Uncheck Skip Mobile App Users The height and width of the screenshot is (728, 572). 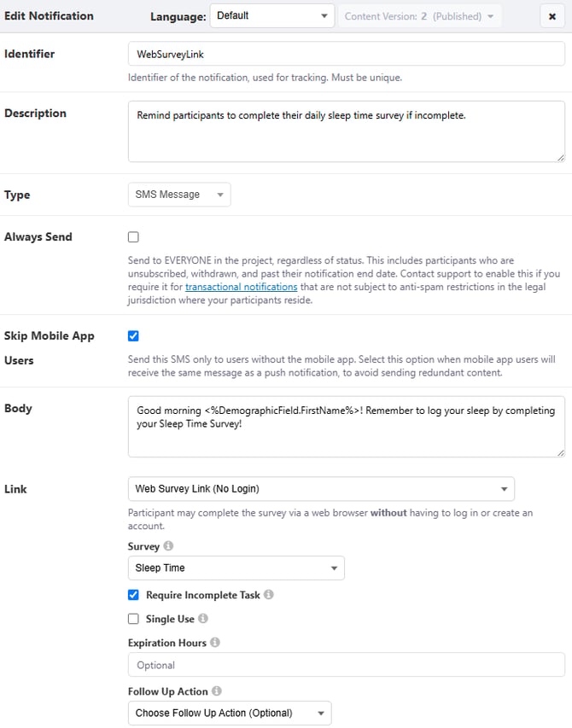[133, 335]
